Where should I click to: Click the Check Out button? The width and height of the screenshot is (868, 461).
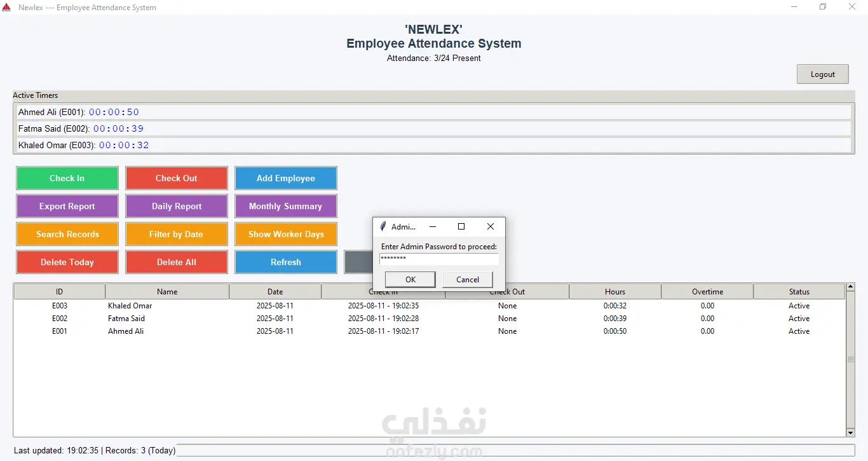point(176,178)
